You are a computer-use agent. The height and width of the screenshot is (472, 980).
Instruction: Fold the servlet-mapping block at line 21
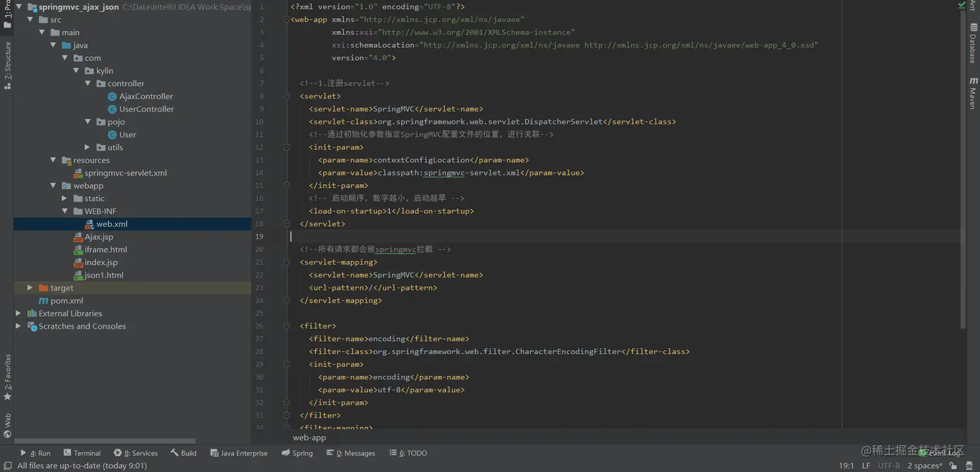click(286, 263)
